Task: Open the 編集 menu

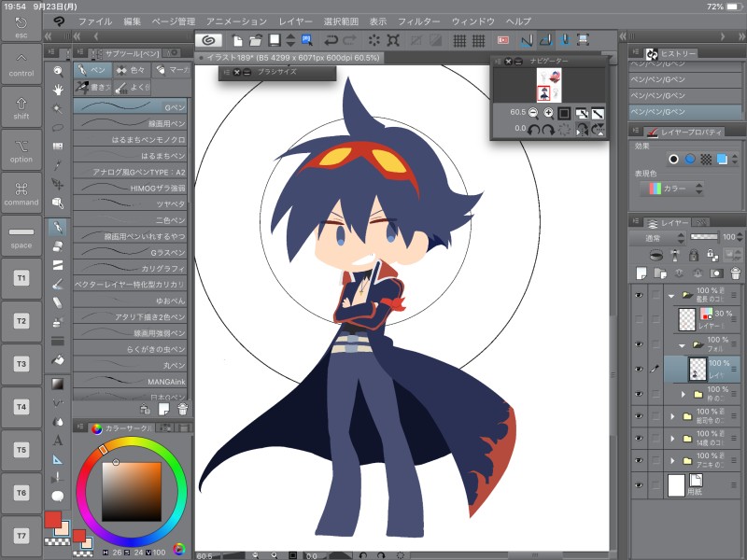Action: 132,21
